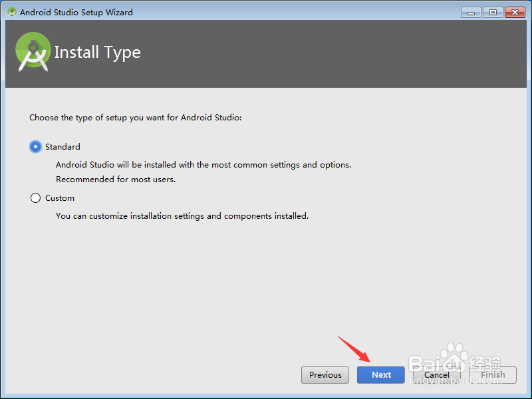Go back with the Previous button
The image size is (532, 399).
click(x=325, y=374)
